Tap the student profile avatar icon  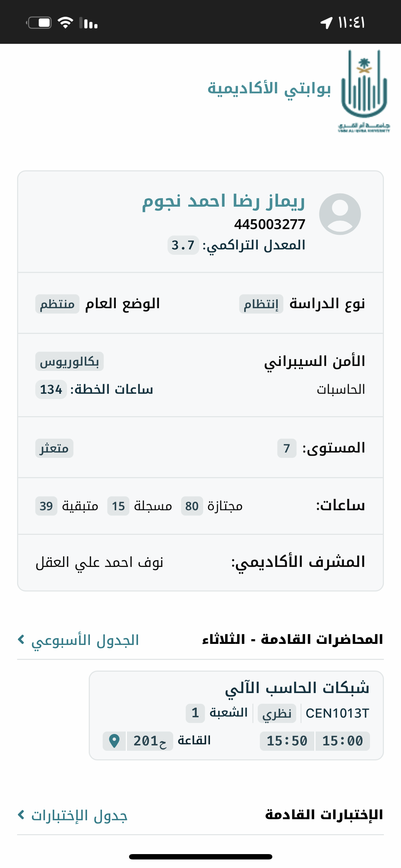[x=340, y=214]
